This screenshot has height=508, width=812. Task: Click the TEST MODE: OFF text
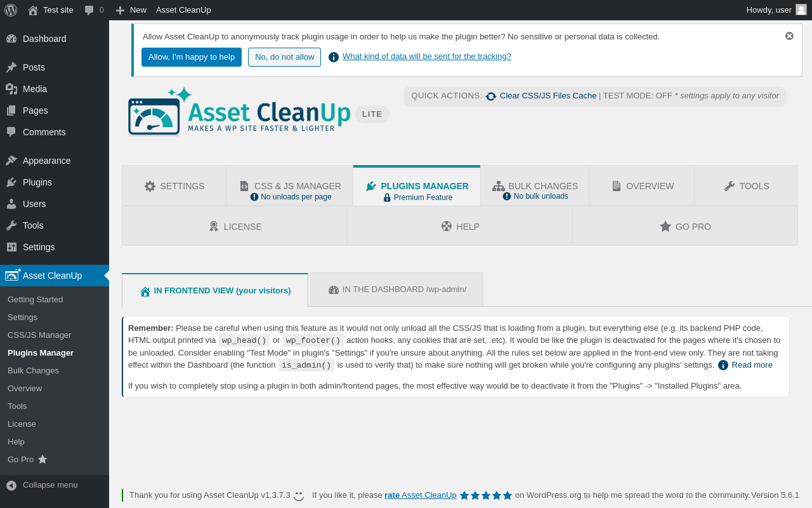click(x=638, y=96)
